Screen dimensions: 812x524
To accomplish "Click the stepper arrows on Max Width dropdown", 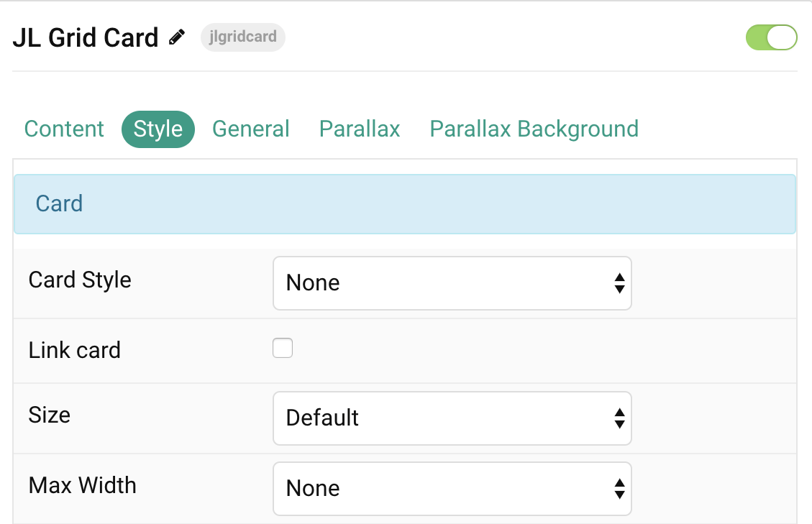I will coord(619,489).
